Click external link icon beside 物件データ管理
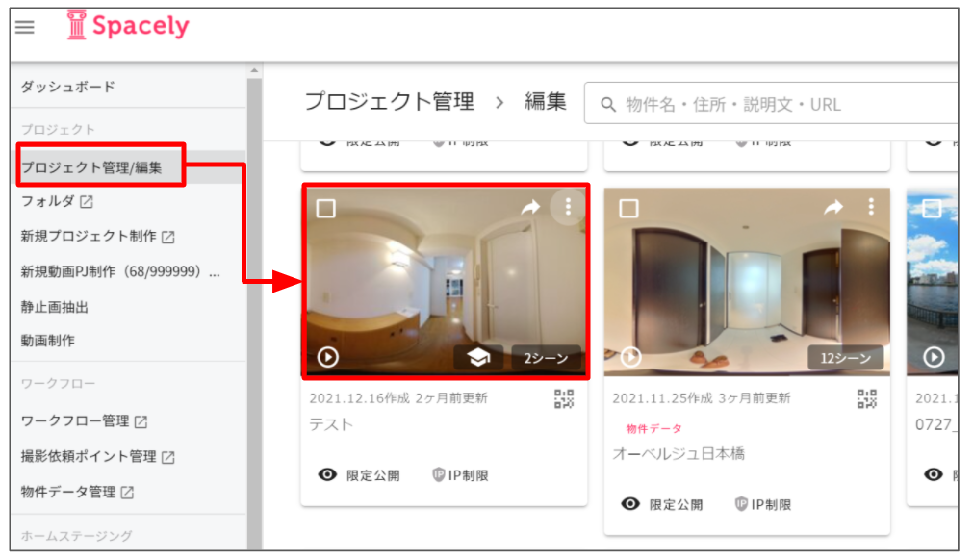Viewport: 973px width, 560px height. click(127, 493)
